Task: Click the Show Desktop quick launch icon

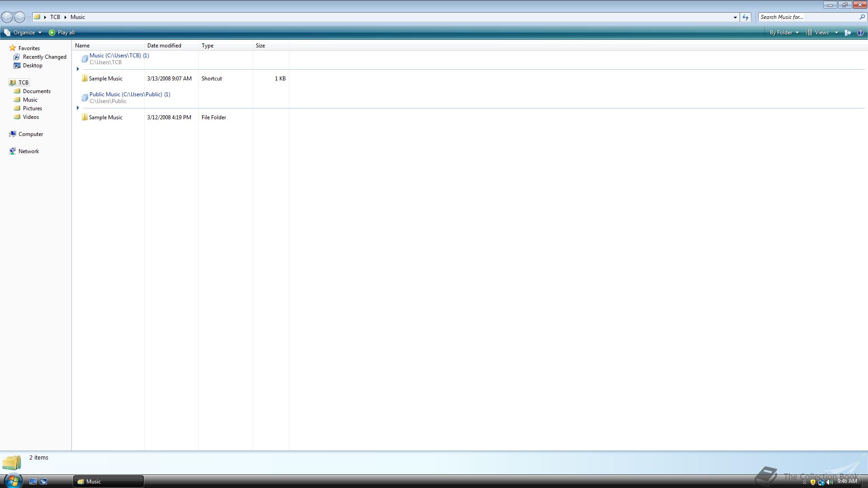Action: pyautogui.click(x=33, y=482)
